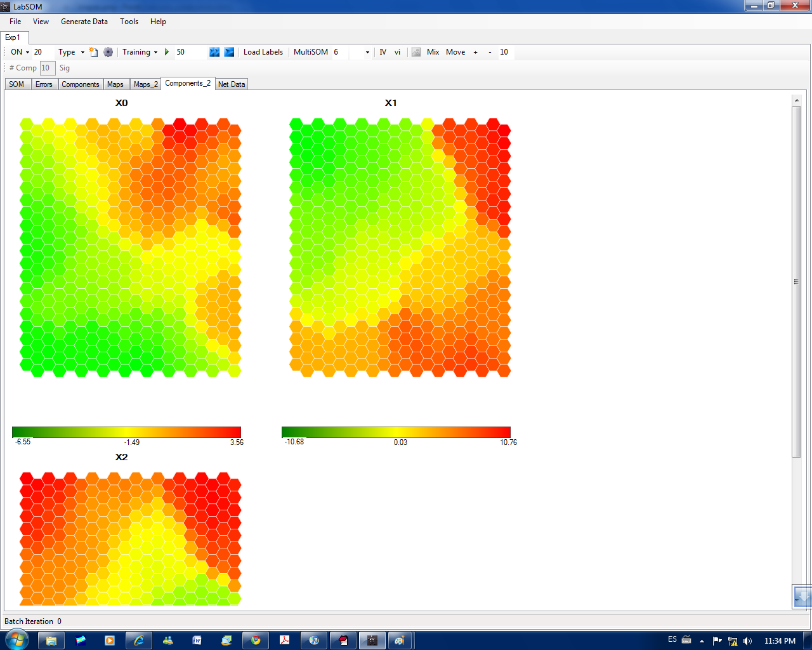Screen dimensions: 812x650
Task: Click the minus zoom button in toolbar
Action: pos(490,52)
